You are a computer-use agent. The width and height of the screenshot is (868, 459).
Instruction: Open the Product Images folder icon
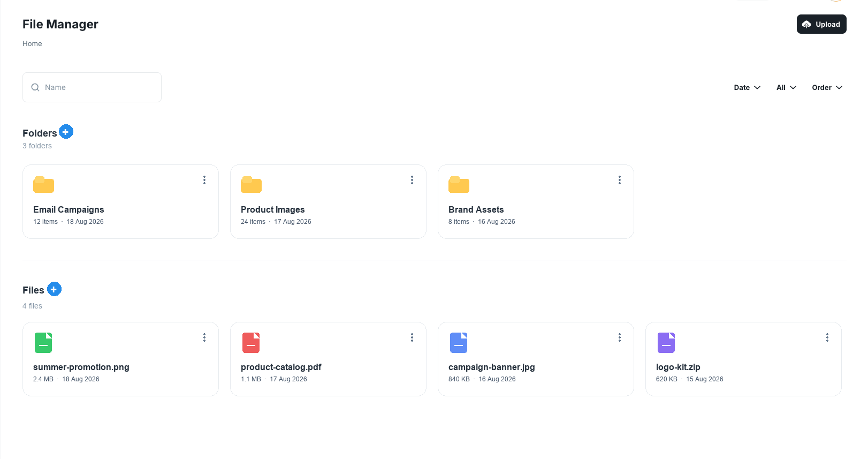click(251, 184)
